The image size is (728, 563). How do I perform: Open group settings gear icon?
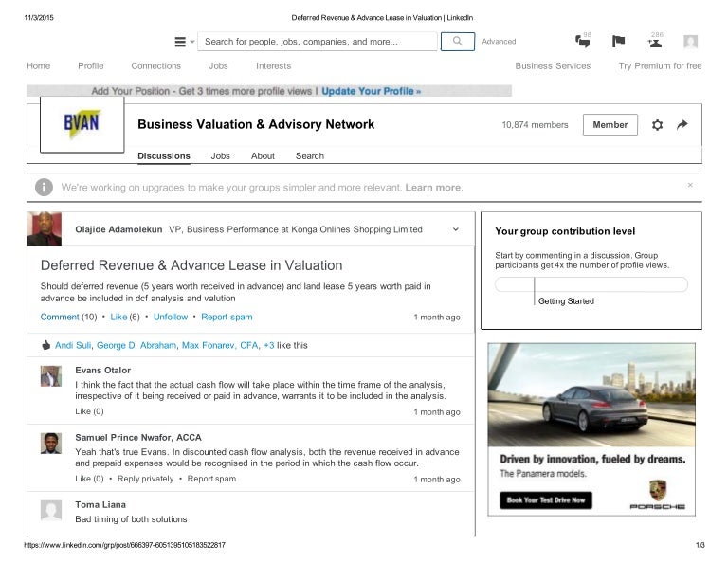pyautogui.click(x=657, y=125)
